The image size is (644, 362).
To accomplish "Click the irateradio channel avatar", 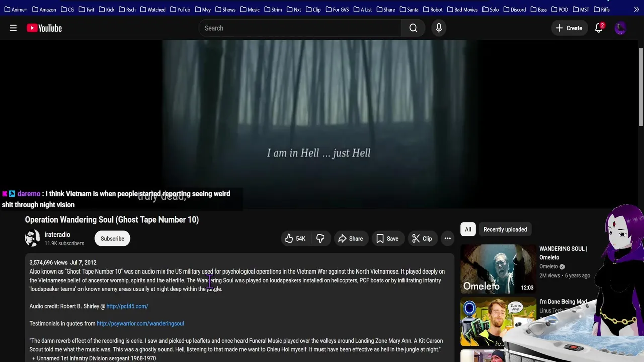I will coord(33,238).
